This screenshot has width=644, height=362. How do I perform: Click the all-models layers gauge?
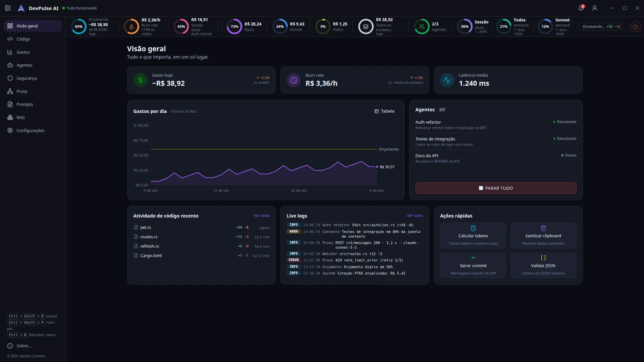click(x=366, y=26)
